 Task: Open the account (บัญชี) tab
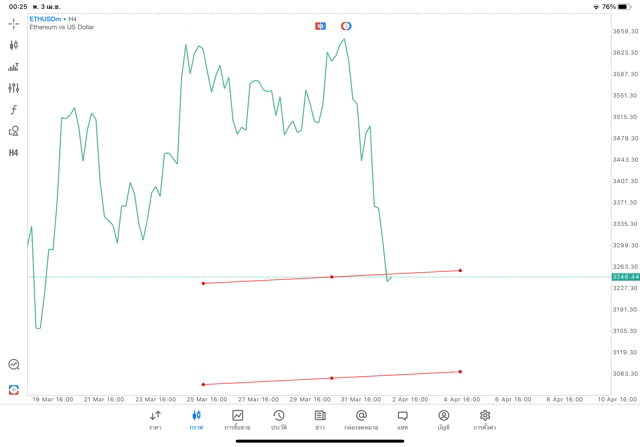[443, 420]
